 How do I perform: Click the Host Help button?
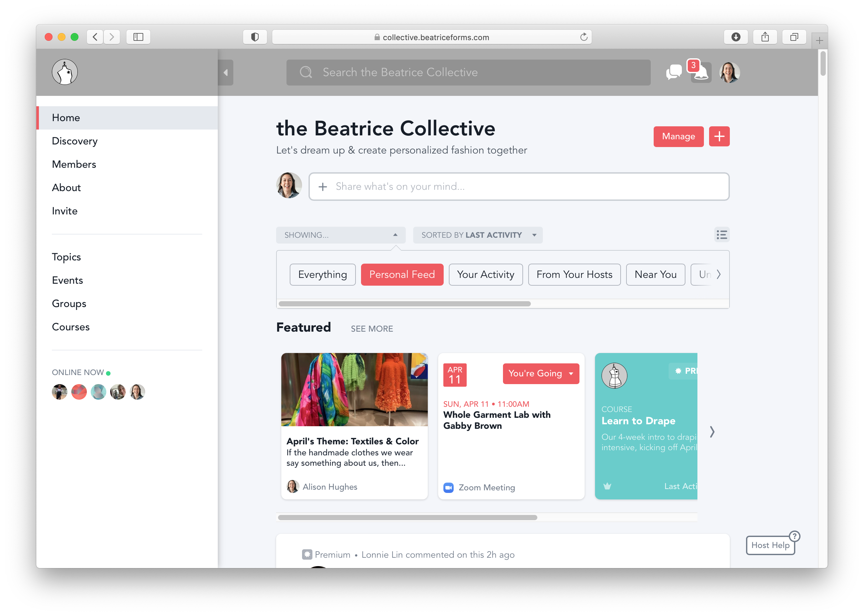coord(770,545)
